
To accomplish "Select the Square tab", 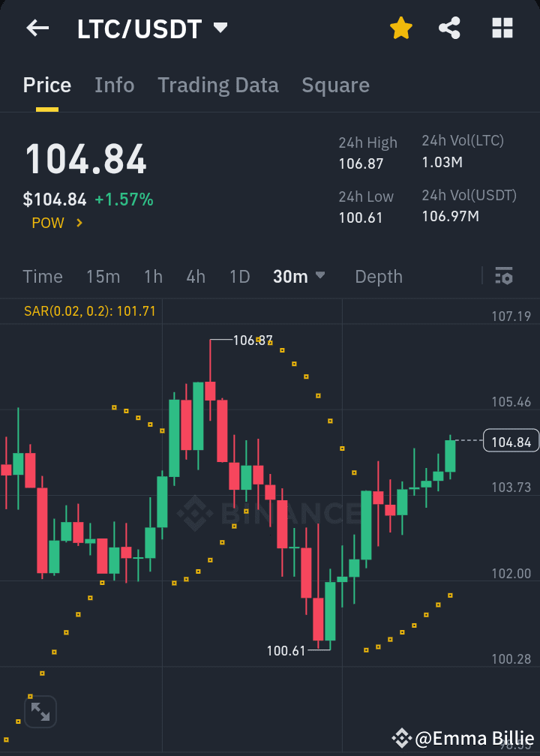I will (335, 85).
